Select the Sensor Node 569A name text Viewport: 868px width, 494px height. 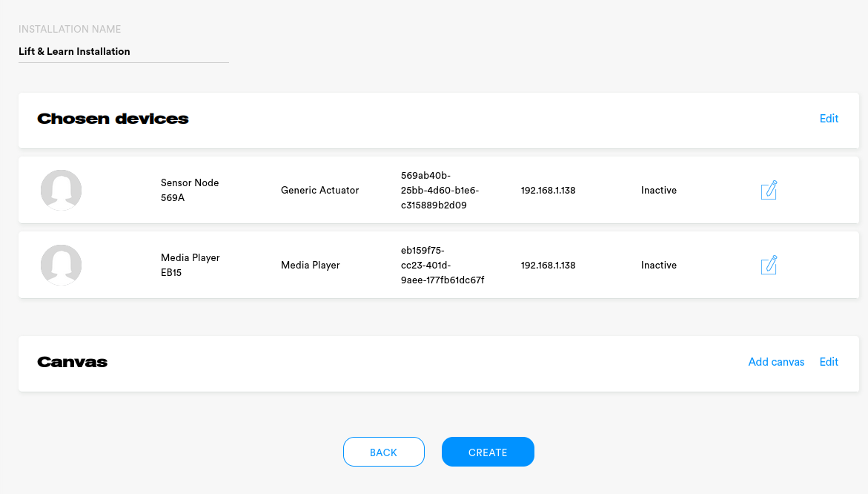pos(190,190)
